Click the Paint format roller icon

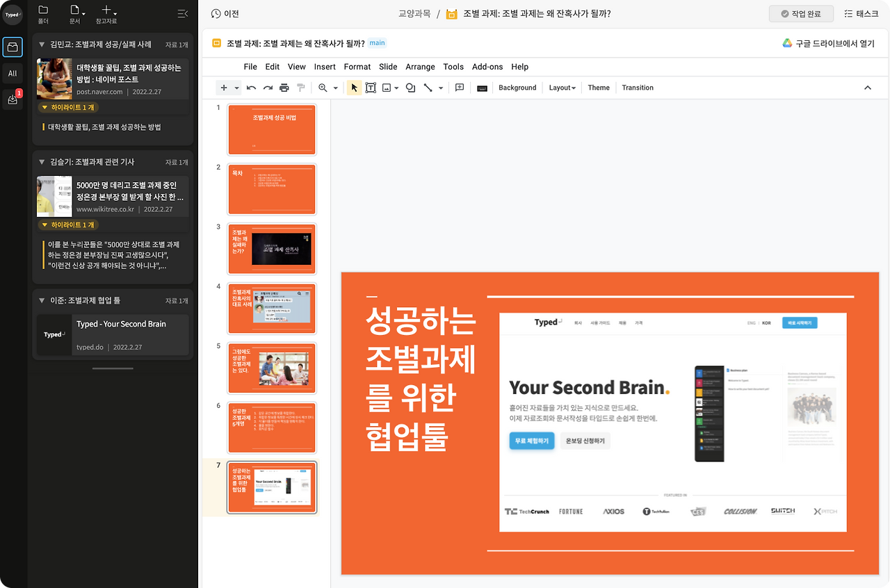(x=301, y=88)
